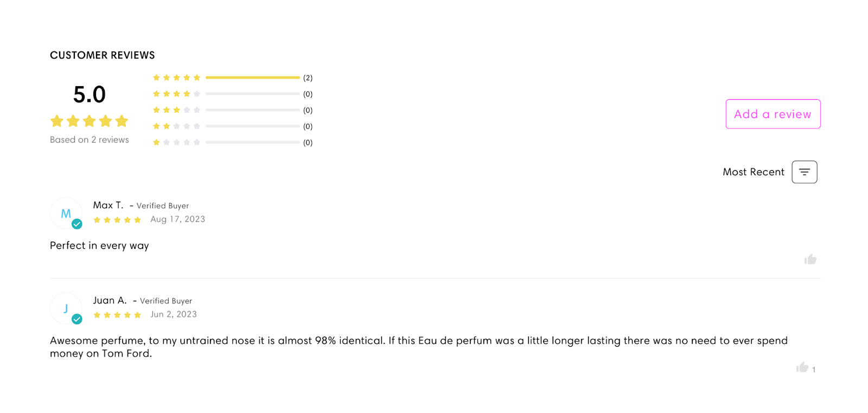
Task: Like Max T.'s review with thumbs up
Action: (x=810, y=259)
